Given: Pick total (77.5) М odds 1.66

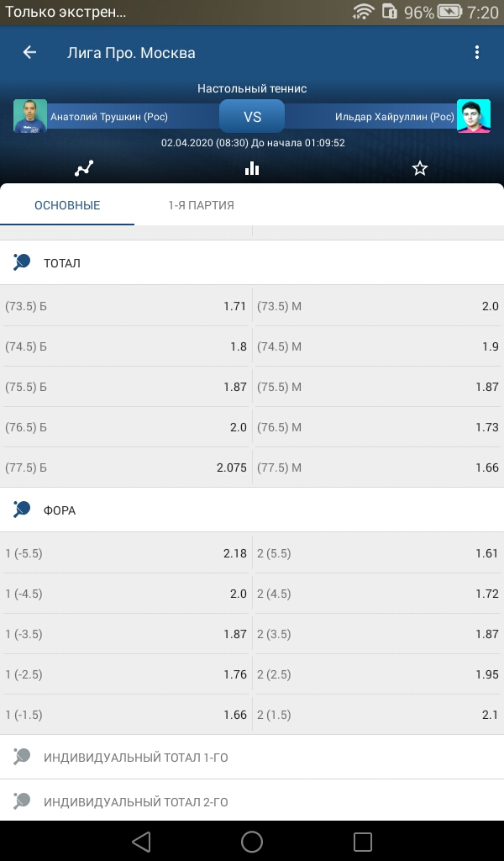Looking at the screenshot, I should tap(378, 467).
